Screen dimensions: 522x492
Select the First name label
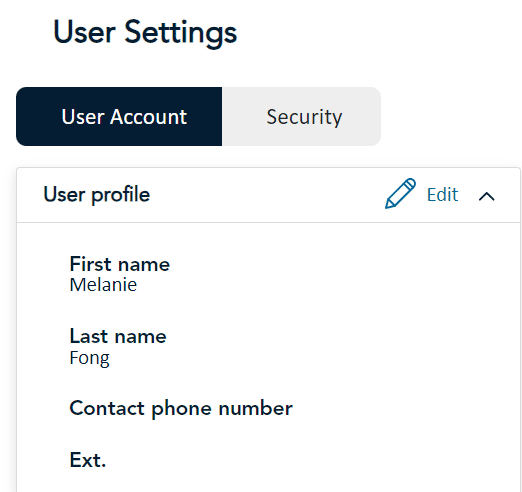coord(120,264)
